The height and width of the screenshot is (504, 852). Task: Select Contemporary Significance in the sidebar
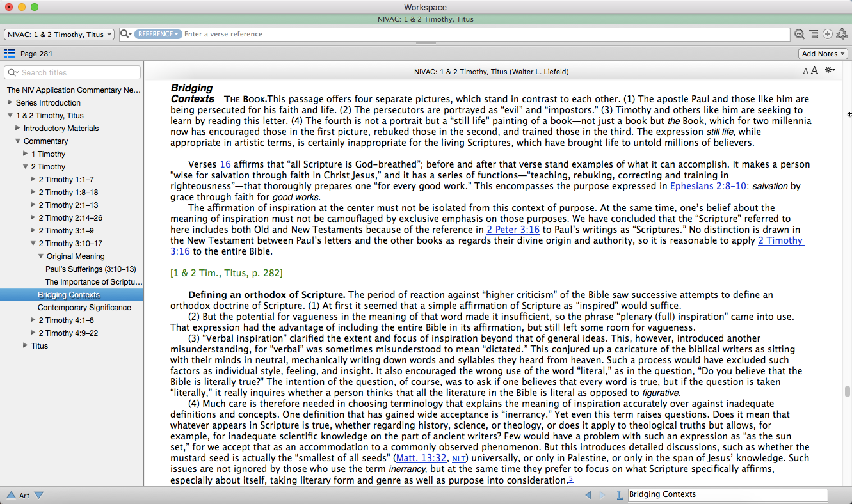pos(84,308)
